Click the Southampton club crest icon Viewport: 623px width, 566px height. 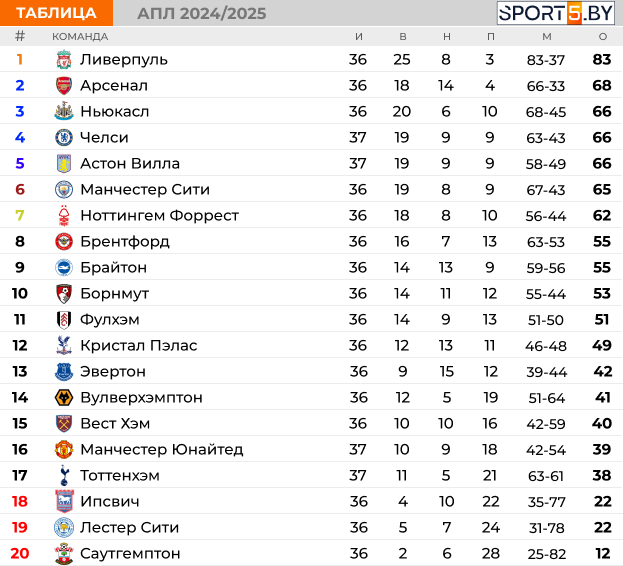click(x=64, y=553)
